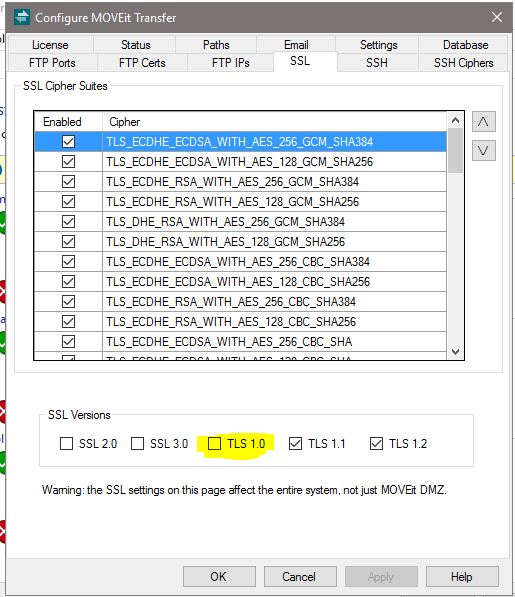This screenshot has width=515, height=597.
Task: Open the Paths tab
Action: (216, 45)
